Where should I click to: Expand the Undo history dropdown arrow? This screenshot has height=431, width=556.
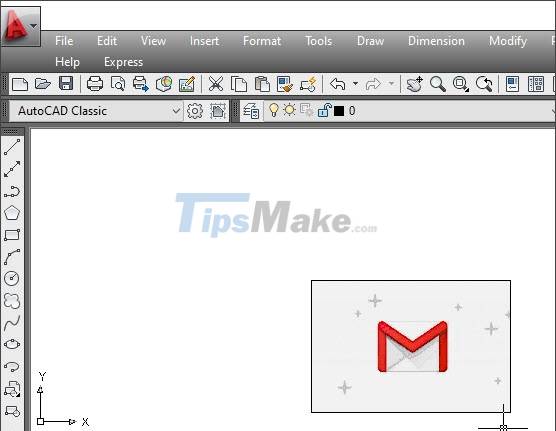(x=355, y=84)
